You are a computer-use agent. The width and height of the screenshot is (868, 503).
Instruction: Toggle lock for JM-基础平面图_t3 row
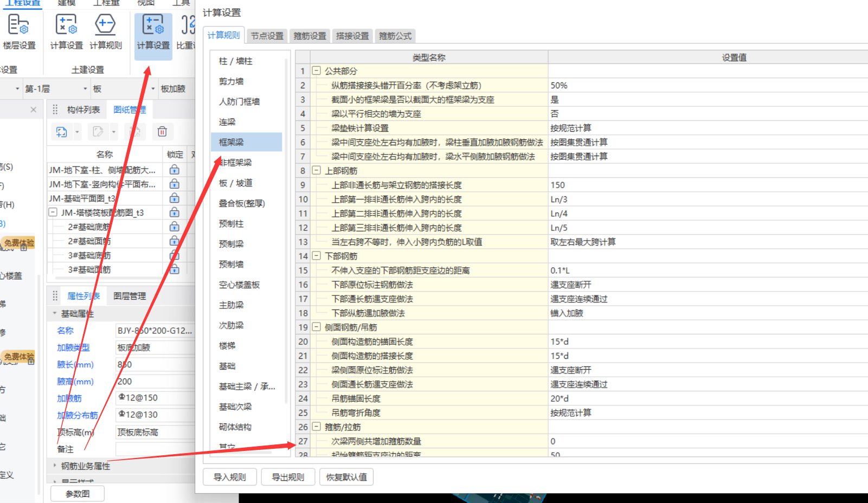[175, 198]
